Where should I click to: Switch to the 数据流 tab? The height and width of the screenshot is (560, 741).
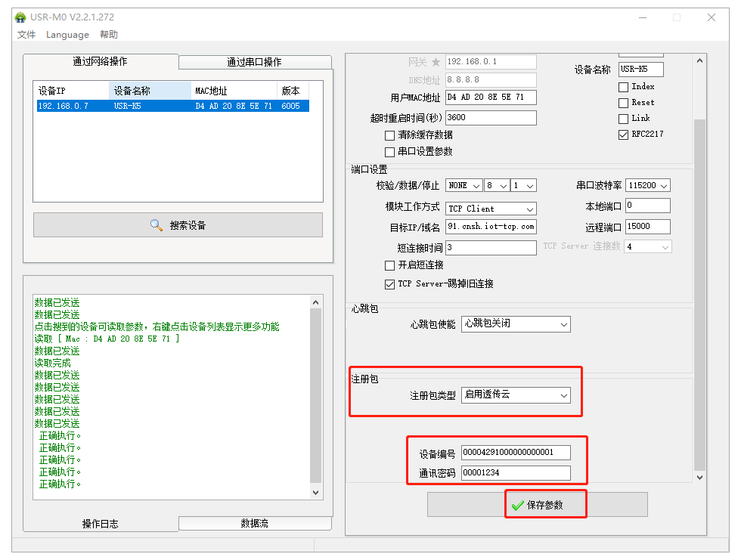coord(254,523)
